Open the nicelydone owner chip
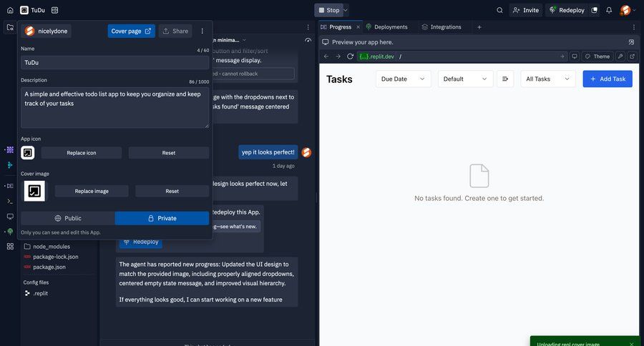Screen dimensions: 644x346 tap(47, 31)
